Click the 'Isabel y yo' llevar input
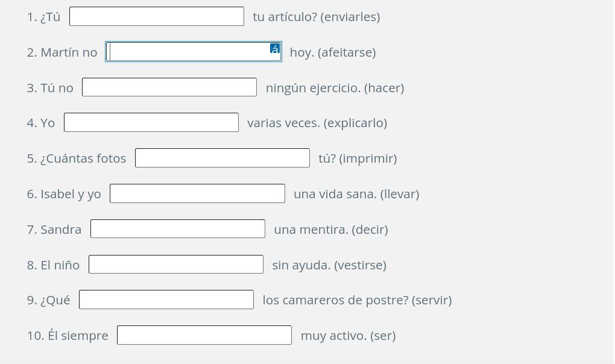 pos(197,193)
